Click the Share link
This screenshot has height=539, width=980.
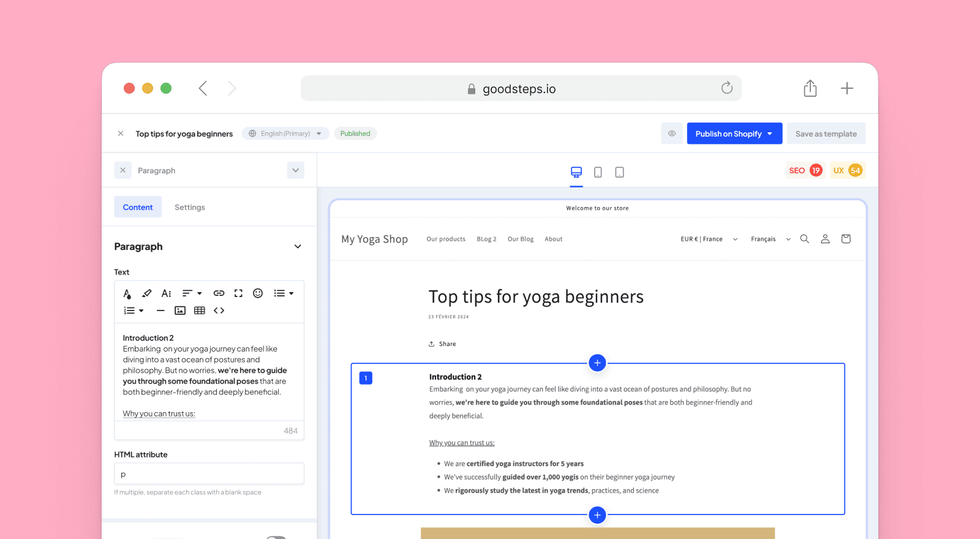tap(442, 344)
